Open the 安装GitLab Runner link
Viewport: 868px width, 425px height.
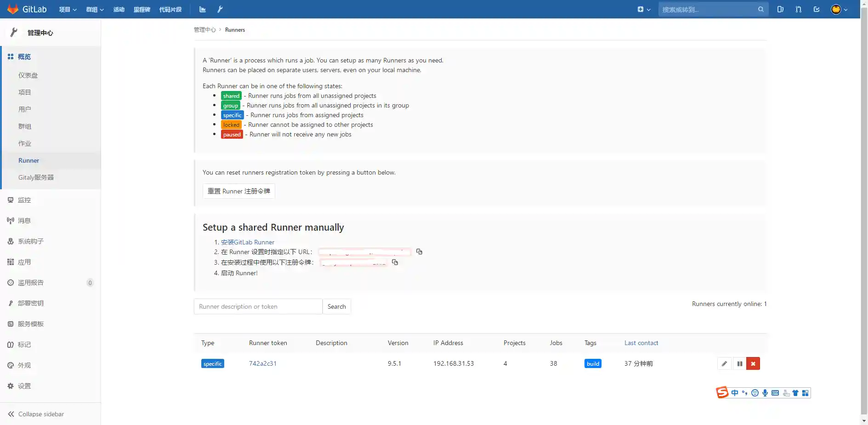coord(247,242)
